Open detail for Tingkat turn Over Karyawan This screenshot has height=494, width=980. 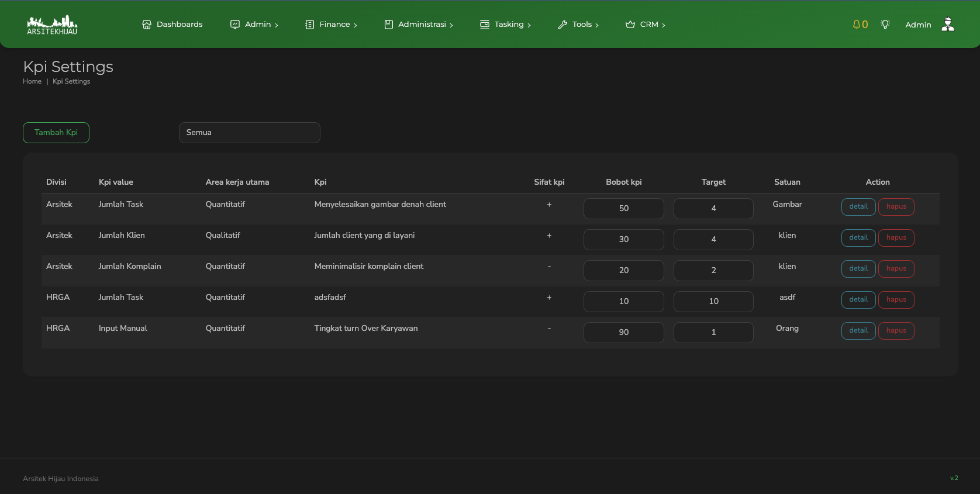[858, 331]
